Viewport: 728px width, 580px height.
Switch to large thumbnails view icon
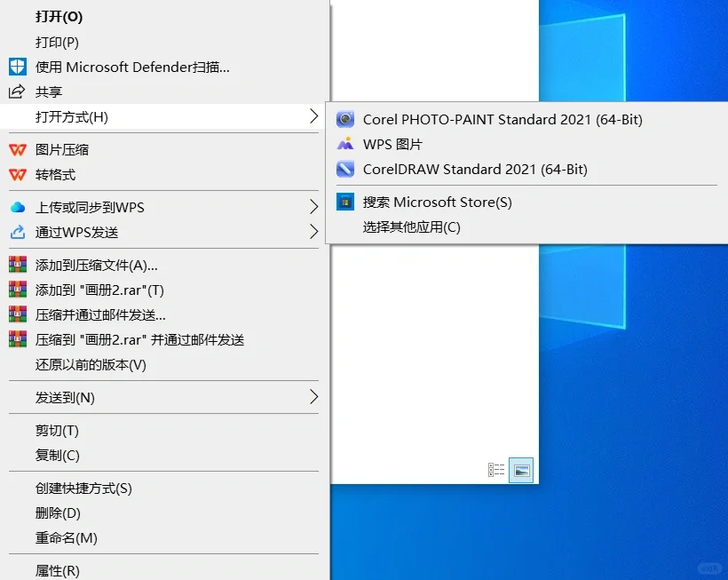pos(521,470)
